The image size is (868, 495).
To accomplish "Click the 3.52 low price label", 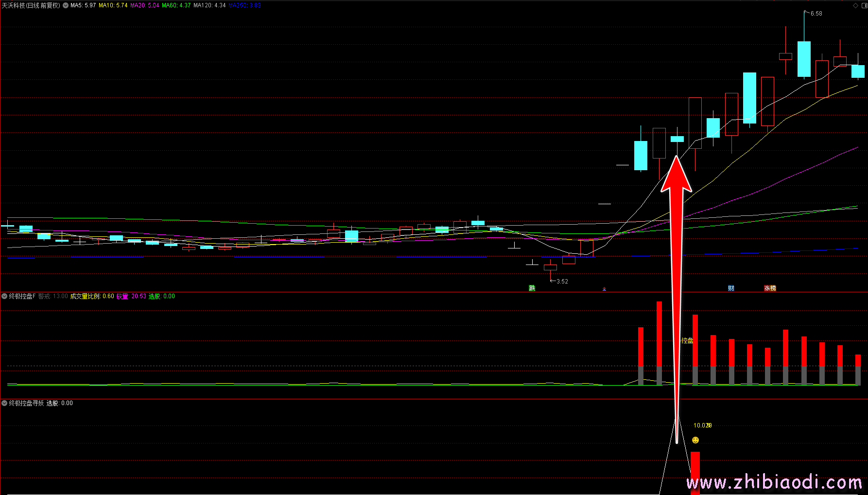I will [x=562, y=282].
